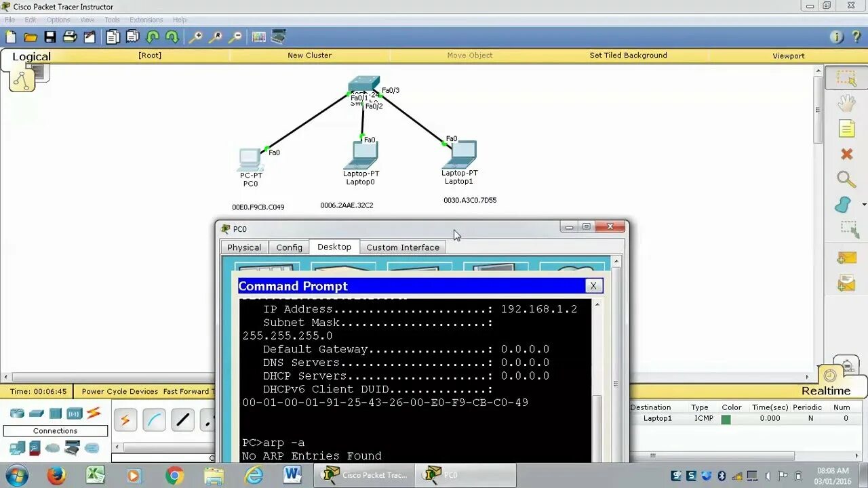The width and height of the screenshot is (868, 488).
Task: Switch to the Simulation mode tab icon
Action: tap(846, 365)
